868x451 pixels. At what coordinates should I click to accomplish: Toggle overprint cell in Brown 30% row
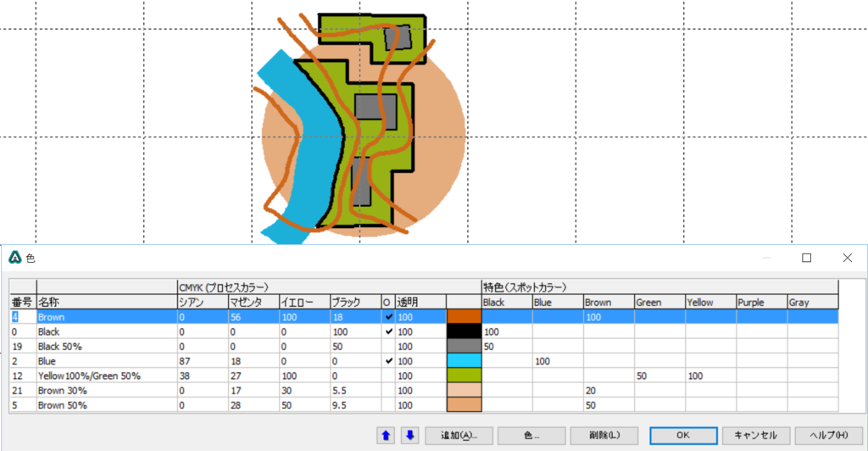click(388, 390)
